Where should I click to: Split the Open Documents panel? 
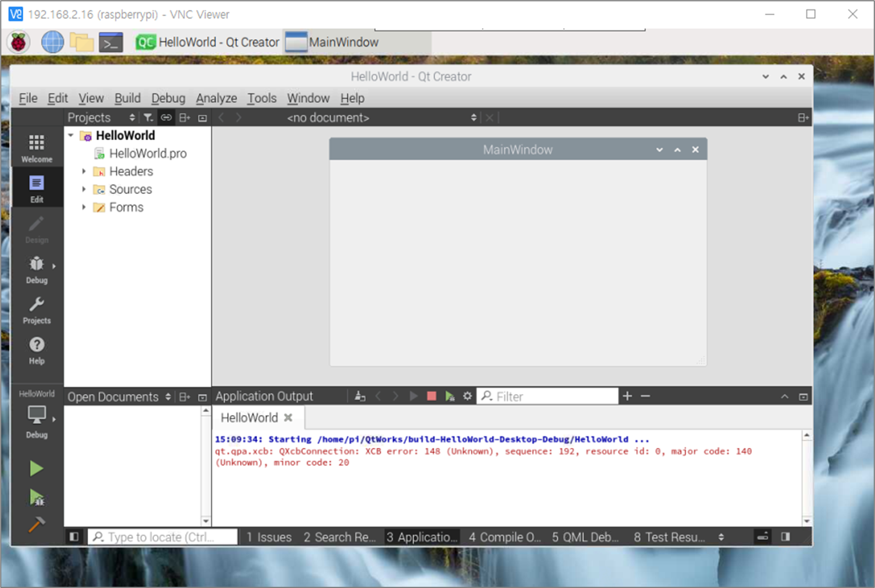[x=185, y=396]
